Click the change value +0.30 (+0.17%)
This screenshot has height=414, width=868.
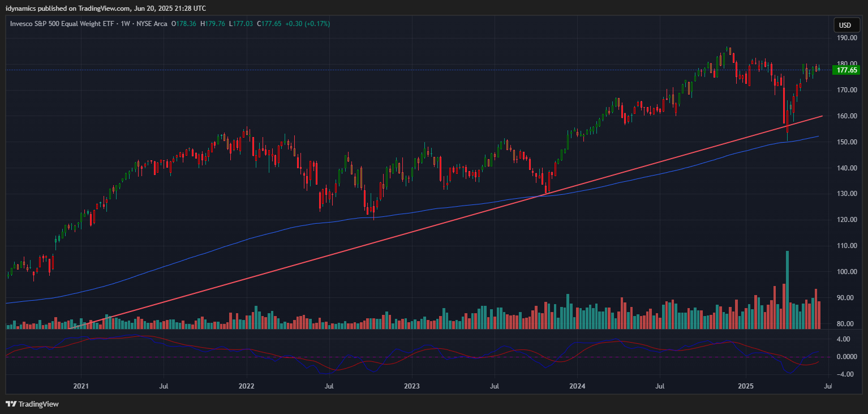point(308,24)
